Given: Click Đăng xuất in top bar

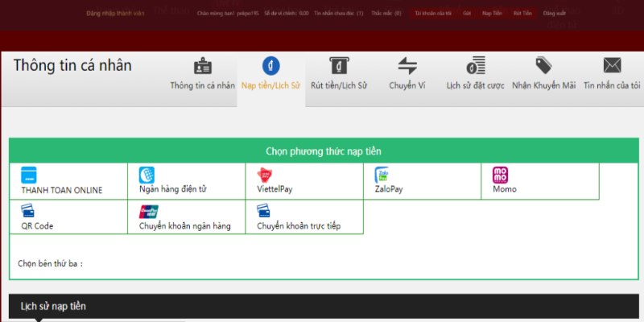Looking at the screenshot, I should 555,14.
